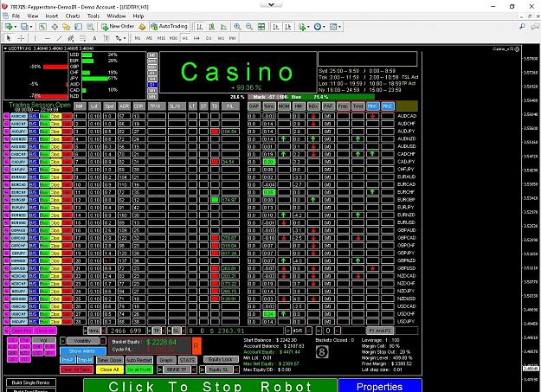The image size is (541, 392).
Task: Toggle chart shift icon
Action: pyautogui.click(x=288, y=27)
